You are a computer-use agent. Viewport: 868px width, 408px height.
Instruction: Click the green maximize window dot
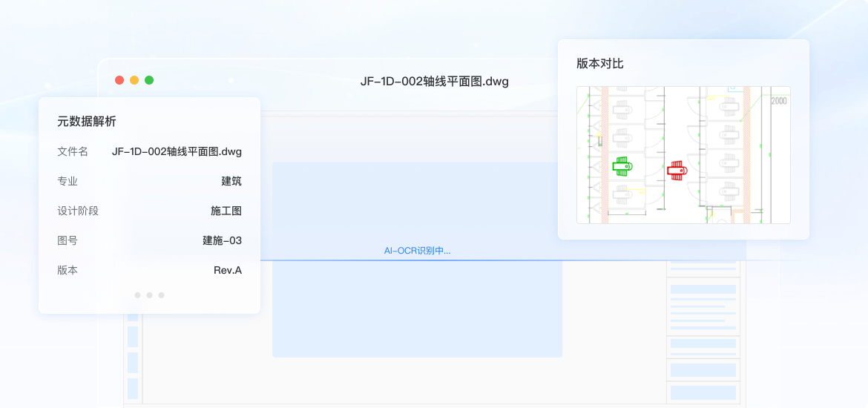coord(149,80)
